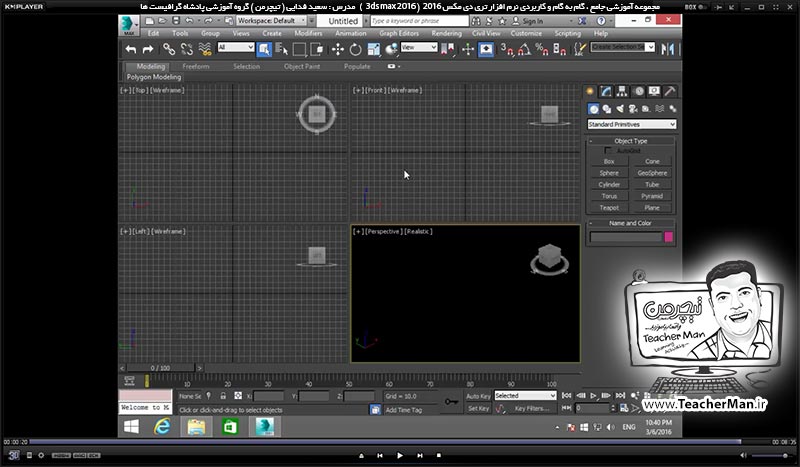
Task: Activate the Unlink Selection tool
Action: tap(187, 49)
